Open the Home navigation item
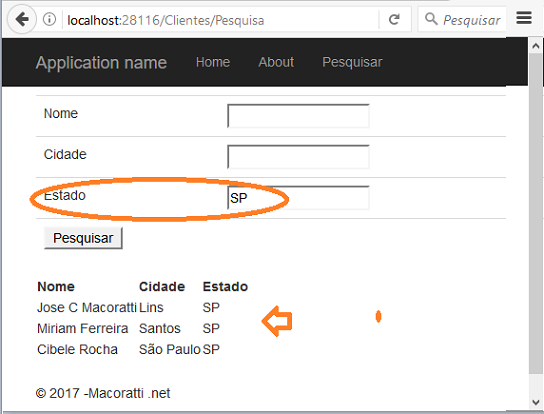This screenshot has height=414, width=544. 213,62
